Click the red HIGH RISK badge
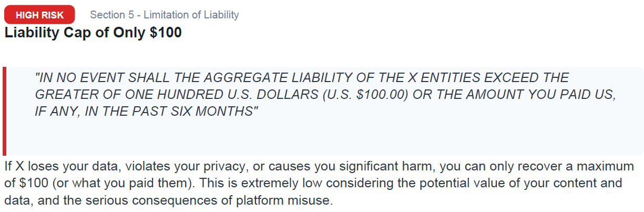The height and width of the screenshot is (212, 644). (39, 15)
